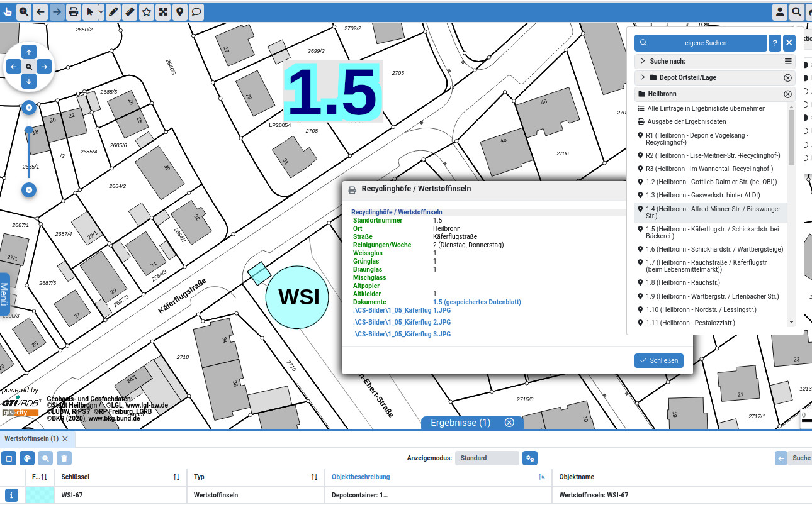Screen dimensions: 812x505
Task: Open the '1.5 (gespeichertes Datenblatt)' link
Action: (x=476, y=302)
